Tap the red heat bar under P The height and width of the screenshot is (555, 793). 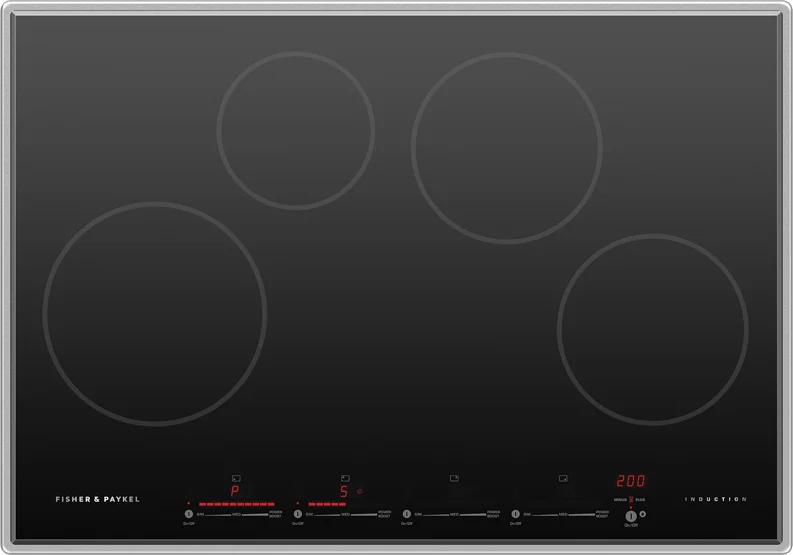(237, 504)
